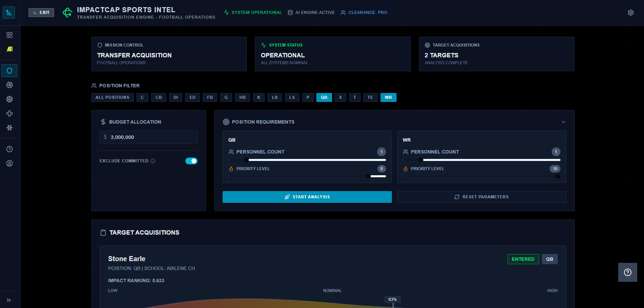The image size is (644, 308).
Task: Select the LS position filter
Action: pos(292,97)
